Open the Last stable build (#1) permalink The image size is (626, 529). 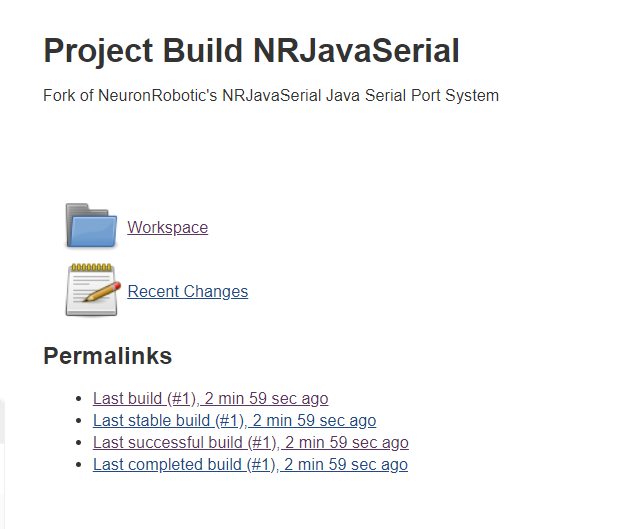pos(234,420)
